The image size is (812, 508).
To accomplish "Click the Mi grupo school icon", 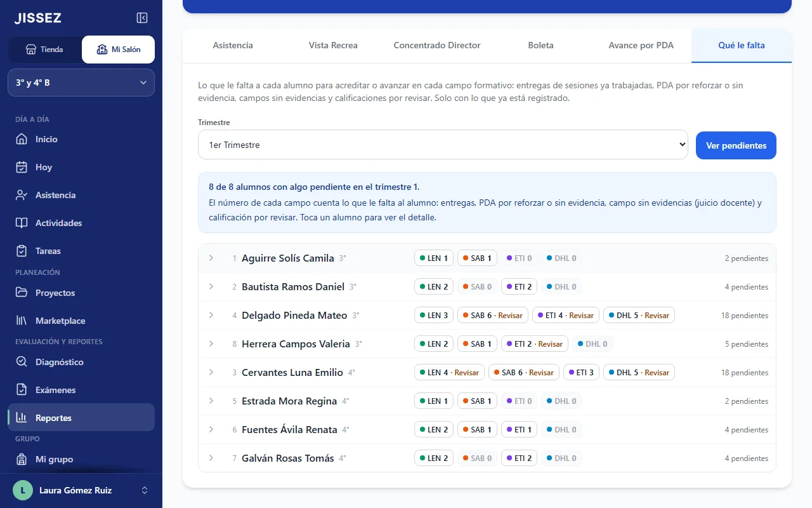I will [22, 459].
